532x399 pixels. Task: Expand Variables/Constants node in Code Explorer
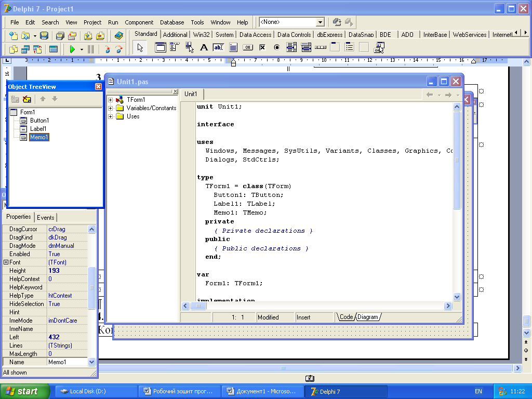pos(110,108)
